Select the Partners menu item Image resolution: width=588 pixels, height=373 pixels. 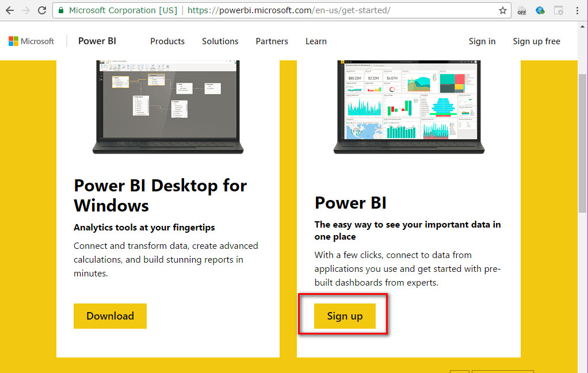tap(272, 41)
